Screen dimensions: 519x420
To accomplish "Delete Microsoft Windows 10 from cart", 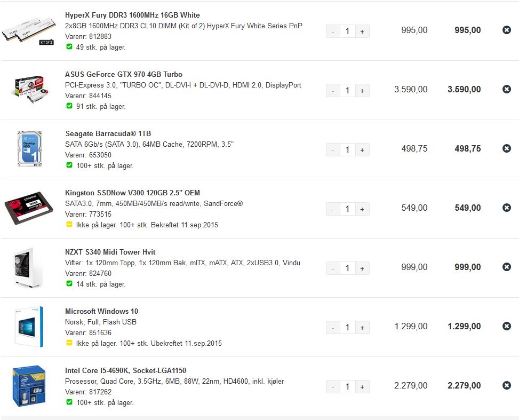I will coord(506,327).
